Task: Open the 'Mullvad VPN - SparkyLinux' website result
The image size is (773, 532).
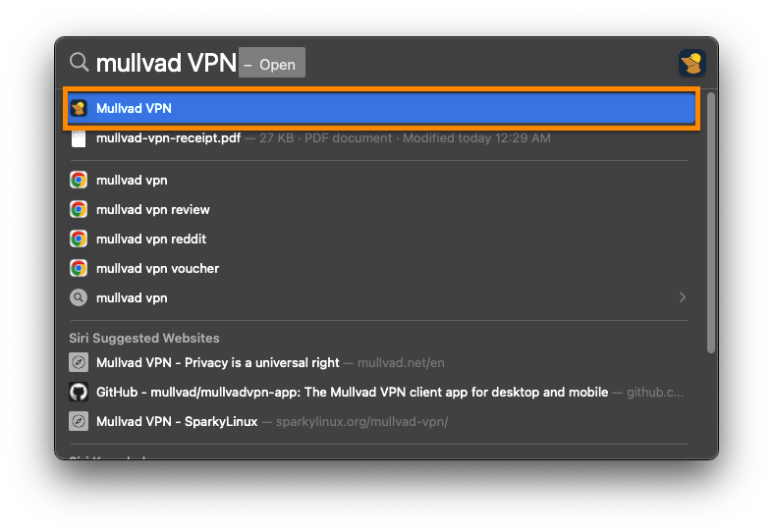Action: pyautogui.click(x=177, y=422)
